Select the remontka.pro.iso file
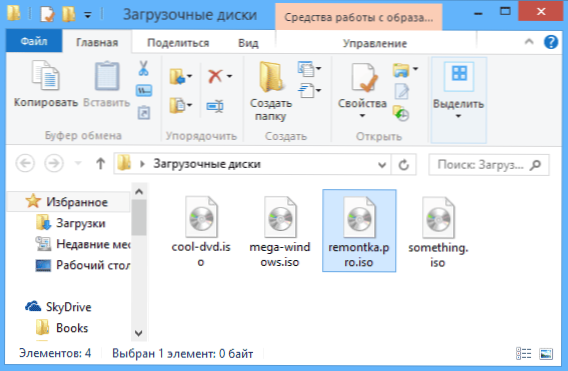This screenshot has width=568, height=371. pos(359,230)
